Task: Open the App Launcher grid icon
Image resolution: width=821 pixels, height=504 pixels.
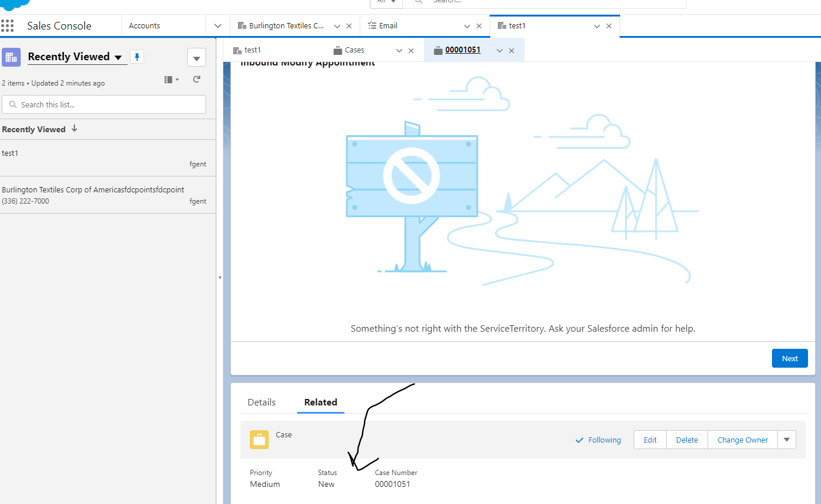Action: tap(8, 26)
